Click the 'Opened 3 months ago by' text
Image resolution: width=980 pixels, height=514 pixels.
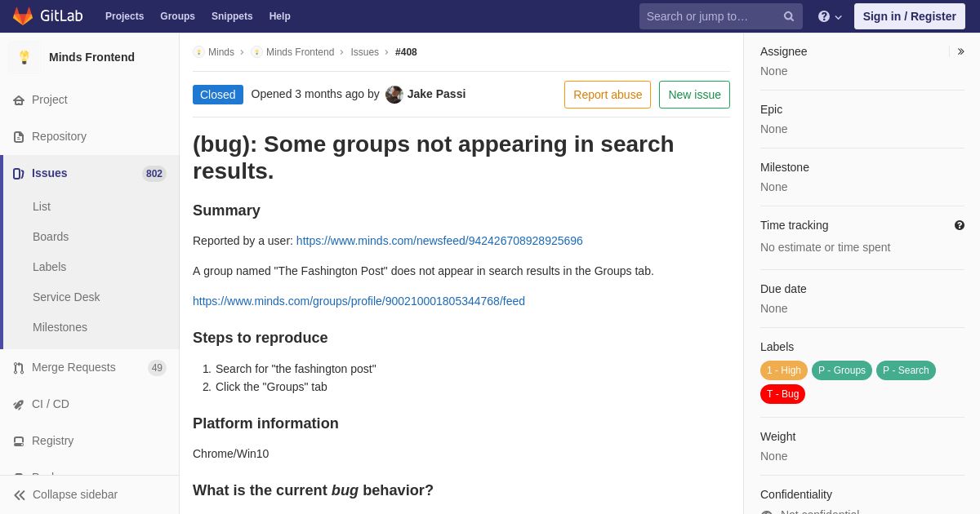pos(315,94)
